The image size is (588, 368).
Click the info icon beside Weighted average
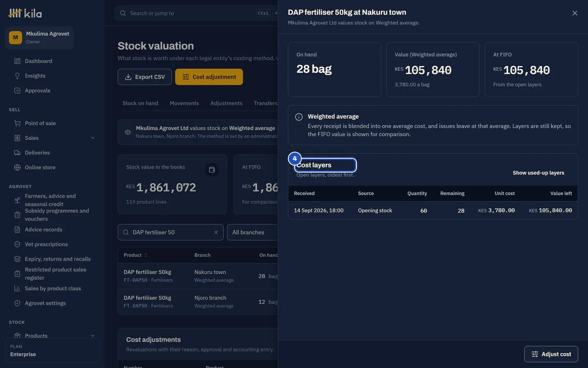tap(299, 117)
